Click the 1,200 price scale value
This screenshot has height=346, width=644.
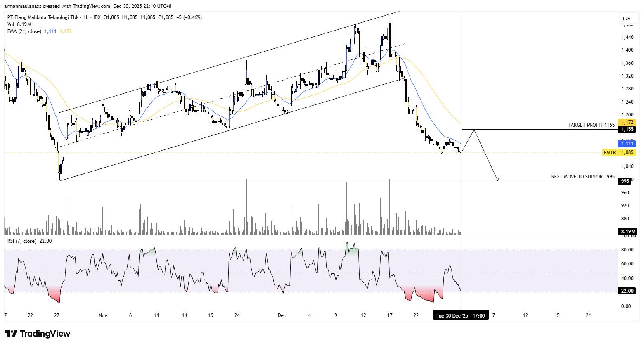pos(627,115)
